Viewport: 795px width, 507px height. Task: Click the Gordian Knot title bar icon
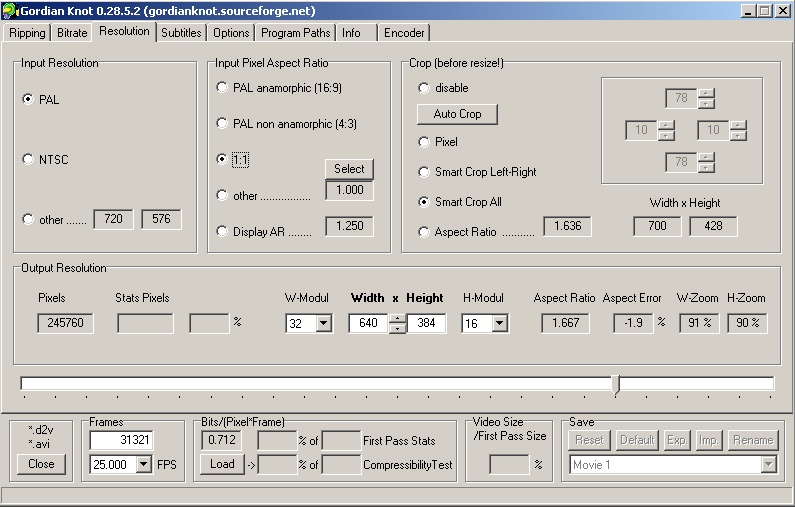(x=10, y=10)
